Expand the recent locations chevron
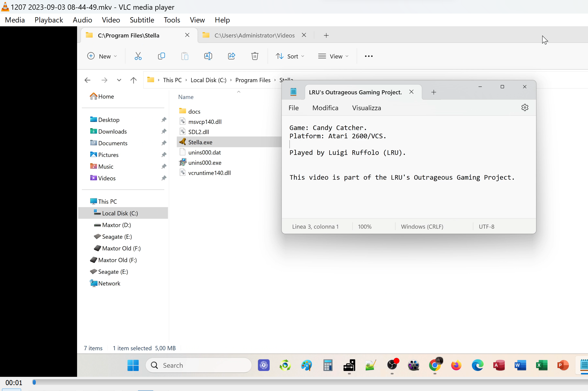The width and height of the screenshot is (588, 391). coord(119,80)
